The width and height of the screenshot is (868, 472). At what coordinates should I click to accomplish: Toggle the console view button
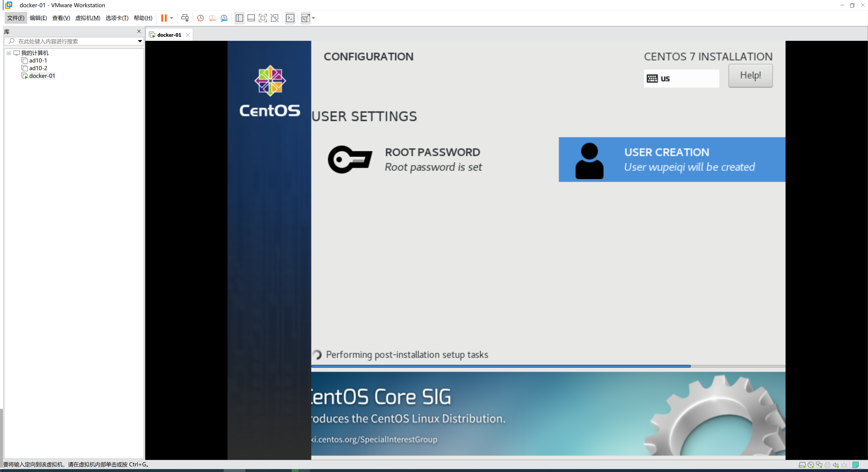coord(290,18)
